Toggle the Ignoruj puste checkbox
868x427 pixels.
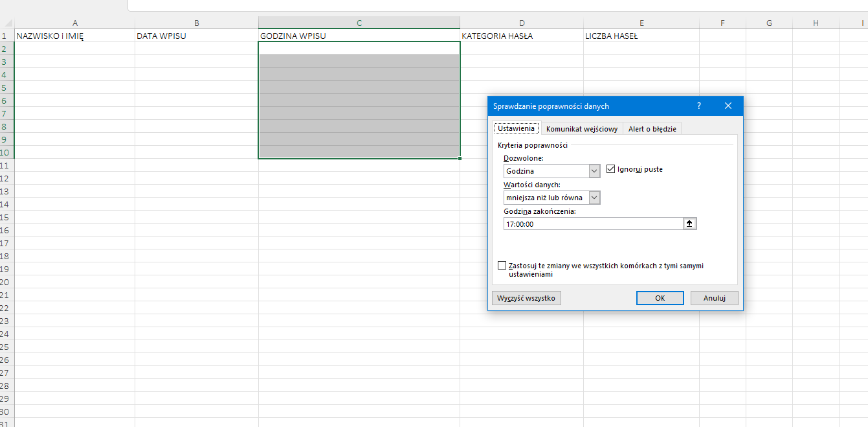(610, 169)
